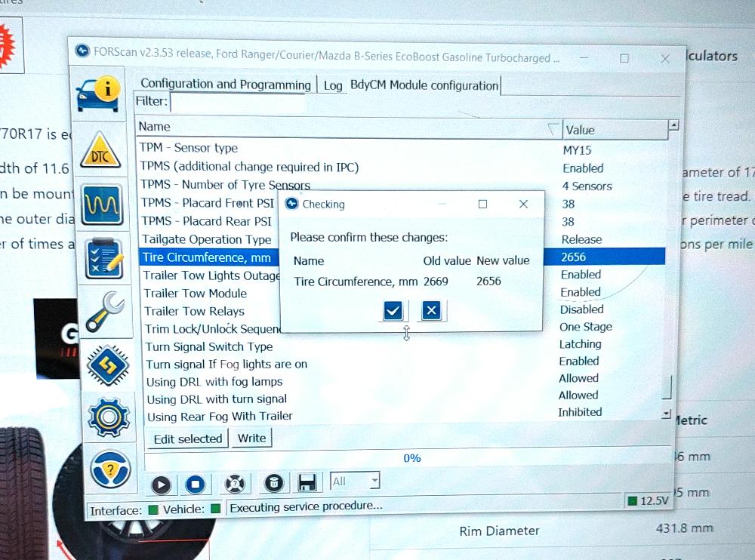
Task: Click the floppy disk save icon
Action: coord(307,483)
